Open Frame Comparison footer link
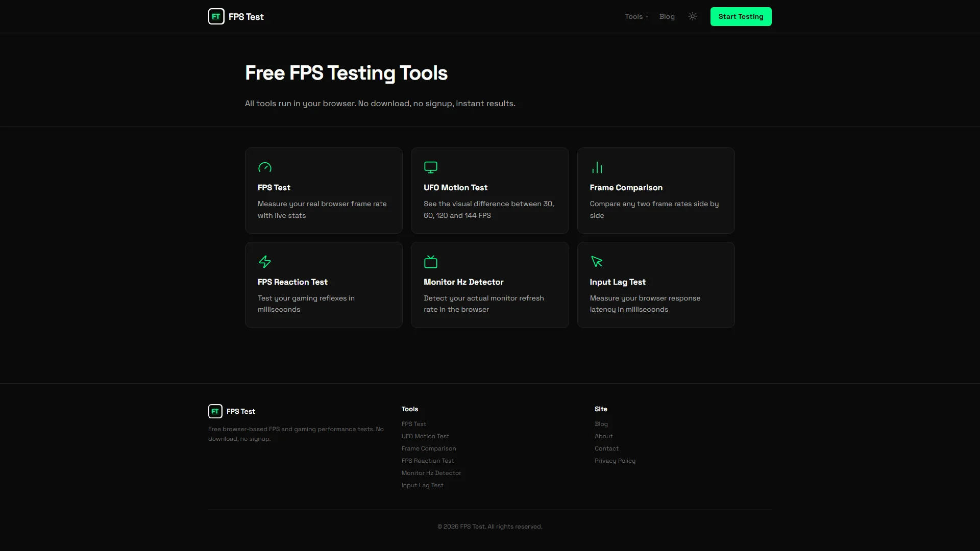Viewport: 980px width, 551px height. click(429, 448)
